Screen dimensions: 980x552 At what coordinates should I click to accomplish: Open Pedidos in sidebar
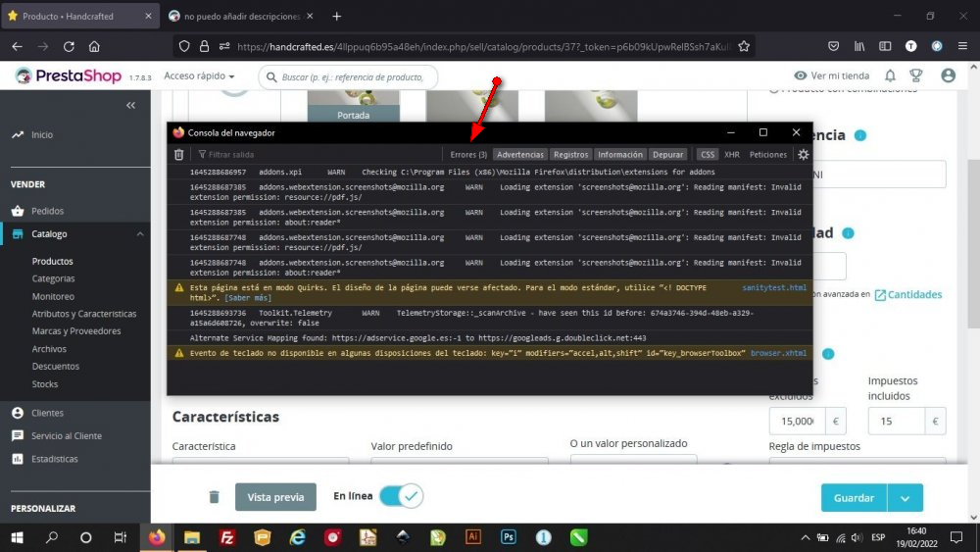click(47, 211)
